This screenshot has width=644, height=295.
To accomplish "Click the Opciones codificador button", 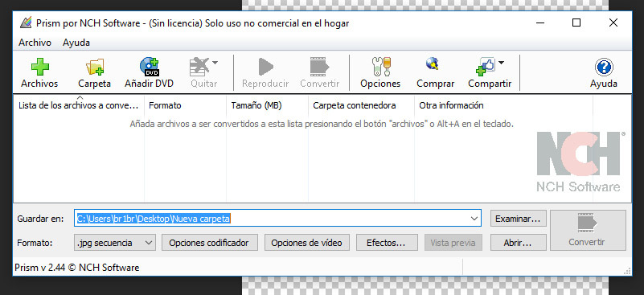I will [x=209, y=243].
